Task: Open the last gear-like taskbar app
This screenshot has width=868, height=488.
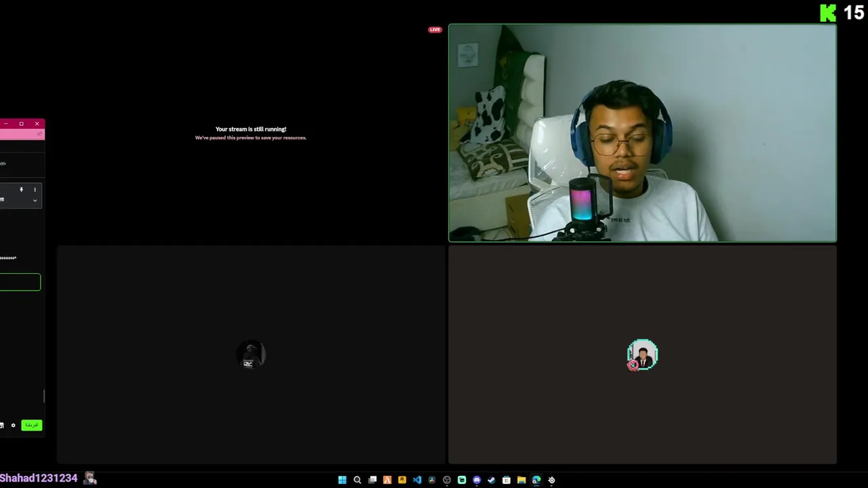Action: click(551, 480)
